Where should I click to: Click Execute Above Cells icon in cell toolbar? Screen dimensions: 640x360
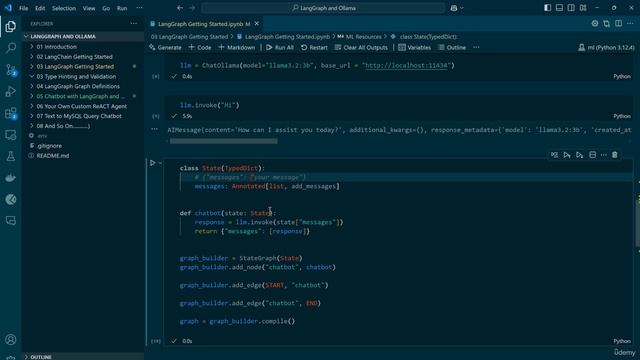pos(567,155)
